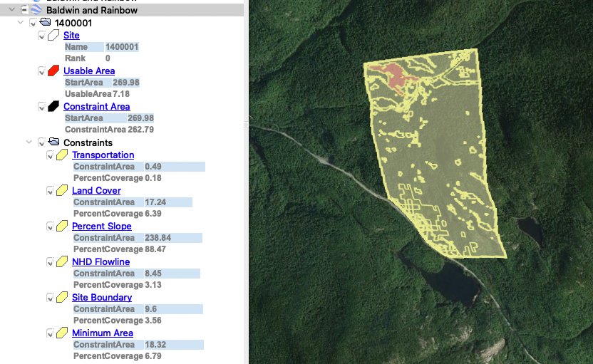
Task: Uncheck the Transportation checkbox
Action: 51,155
